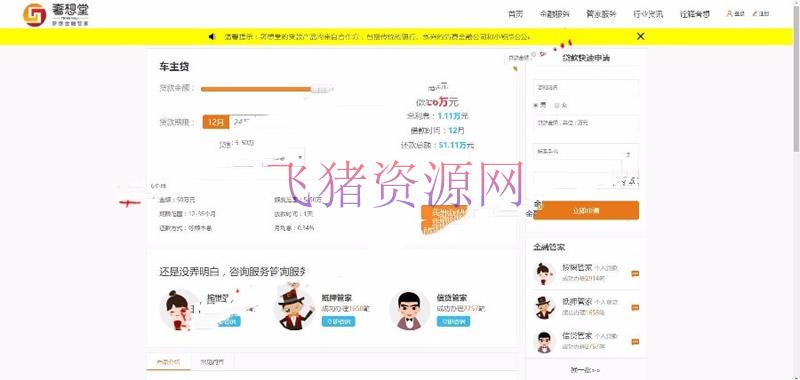Click the 按揭管家 avatar in sidebar
Viewport: 800px width, 380px height.
pyautogui.click(x=545, y=273)
